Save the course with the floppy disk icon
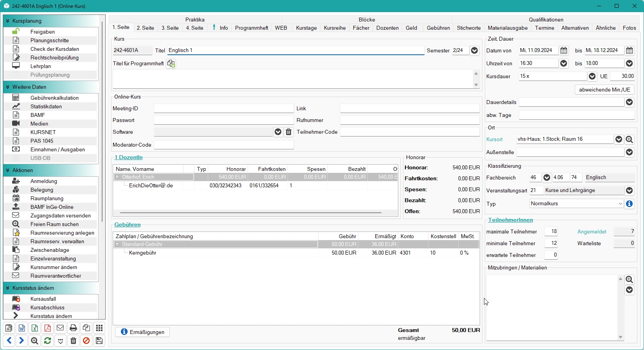644x350 pixels. pos(99,341)
